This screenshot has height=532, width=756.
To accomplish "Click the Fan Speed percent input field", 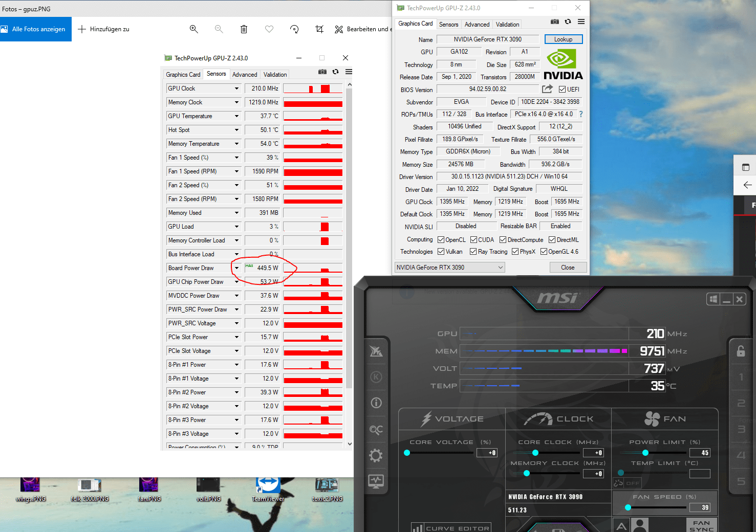I will [700, 507].
